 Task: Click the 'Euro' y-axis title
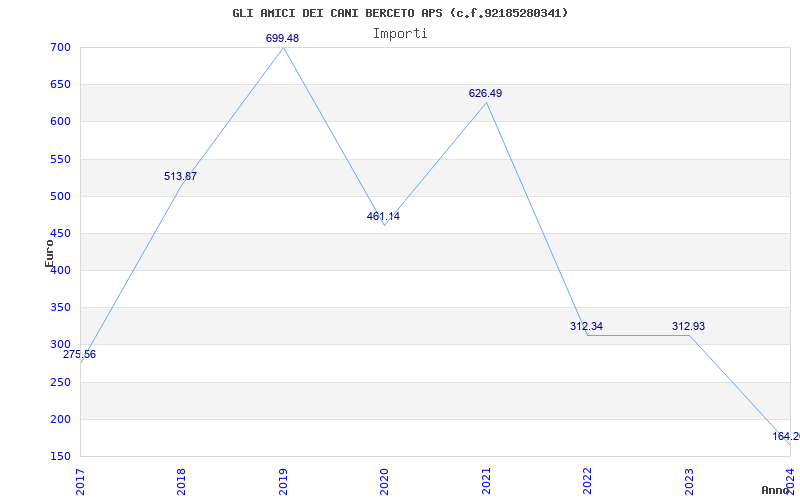pyautogui.click(x=49, y=254)
